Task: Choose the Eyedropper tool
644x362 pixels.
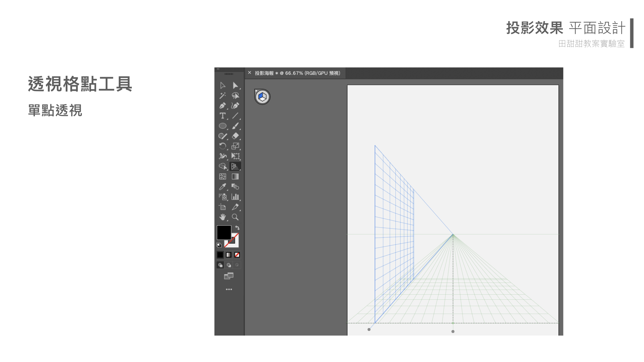Action: point(222,187)
